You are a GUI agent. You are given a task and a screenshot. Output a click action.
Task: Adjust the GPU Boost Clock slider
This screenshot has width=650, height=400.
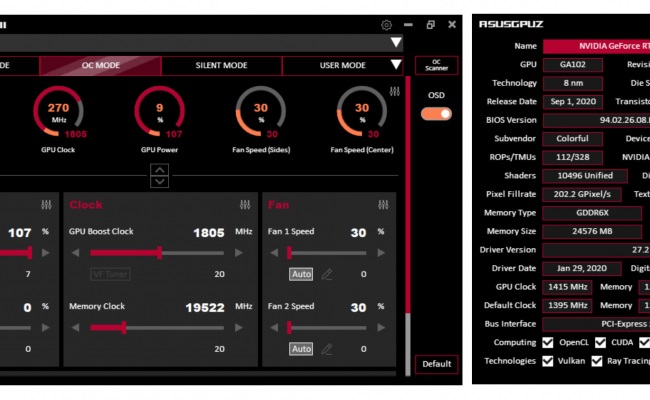point(157,253)
